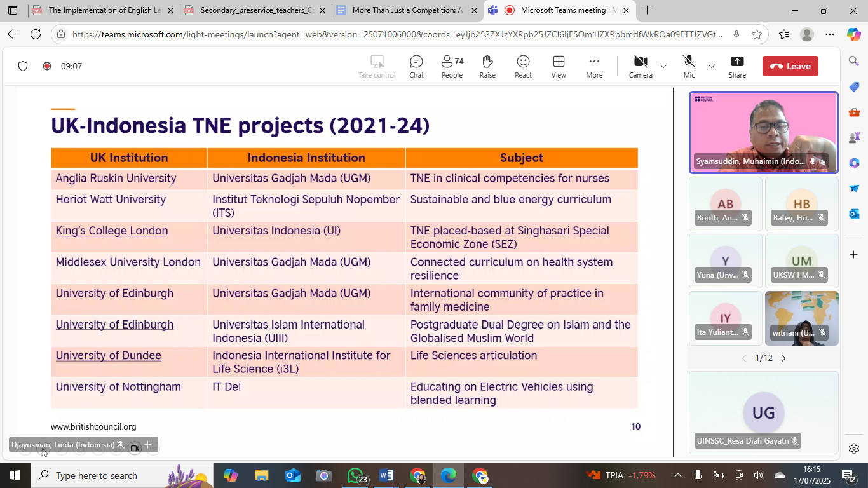
Task: Click the Heriot Watt University cell
Action: [129, 206]
